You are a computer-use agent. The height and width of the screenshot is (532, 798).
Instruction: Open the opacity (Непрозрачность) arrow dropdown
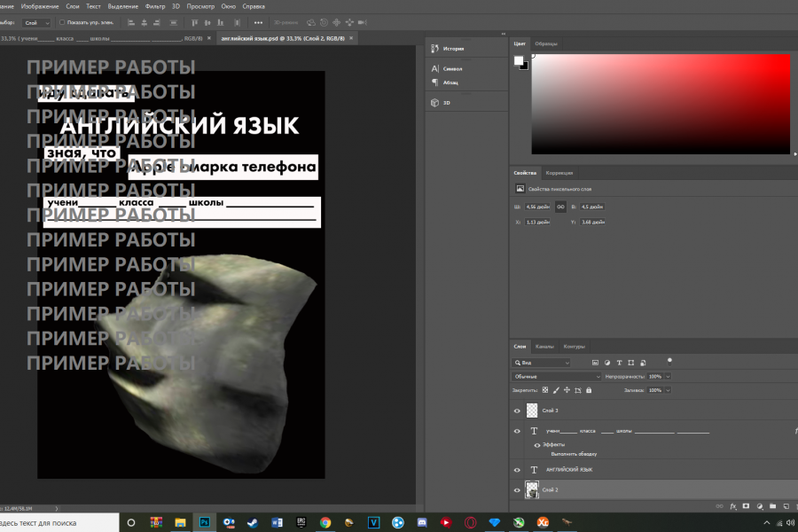[x=668, y=376]
